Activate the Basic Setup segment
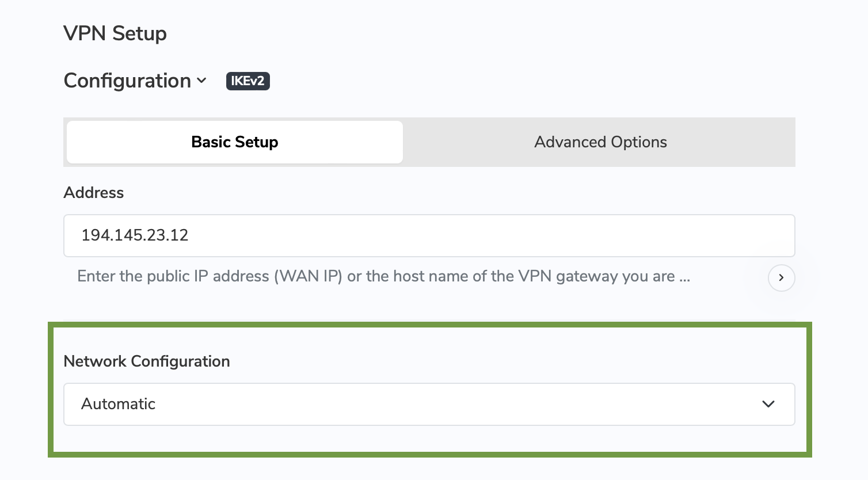The width and height of the screenshot is (868, 480). click(x=234, y=142)
